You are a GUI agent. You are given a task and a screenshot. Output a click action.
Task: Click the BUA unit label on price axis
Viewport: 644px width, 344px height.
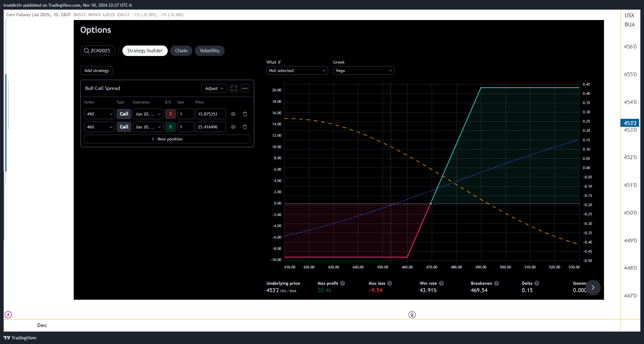click(630, 25)
